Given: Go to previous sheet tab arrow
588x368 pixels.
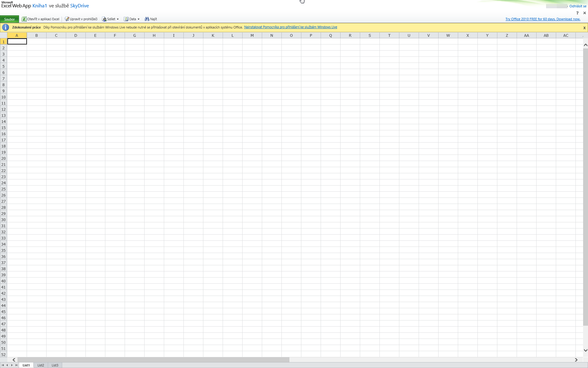Looking at the screenshot, I should click(x=7, y=365).
